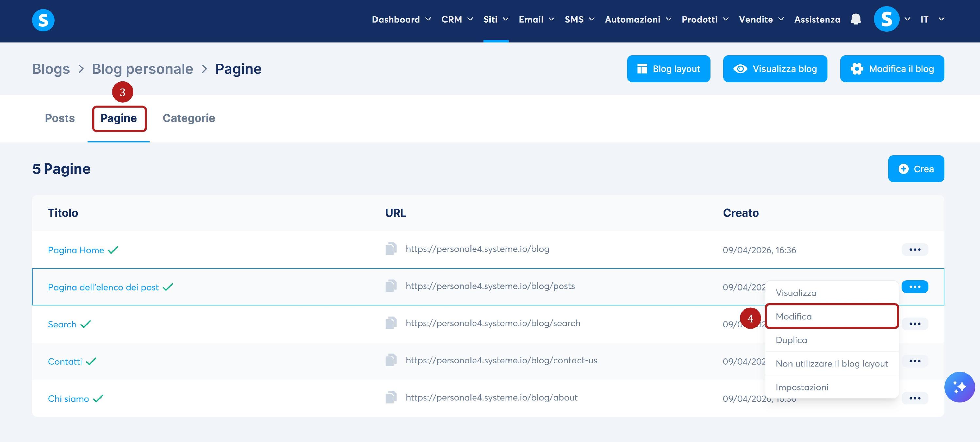
Task: Click the URL column header
Action: (395, 213)
